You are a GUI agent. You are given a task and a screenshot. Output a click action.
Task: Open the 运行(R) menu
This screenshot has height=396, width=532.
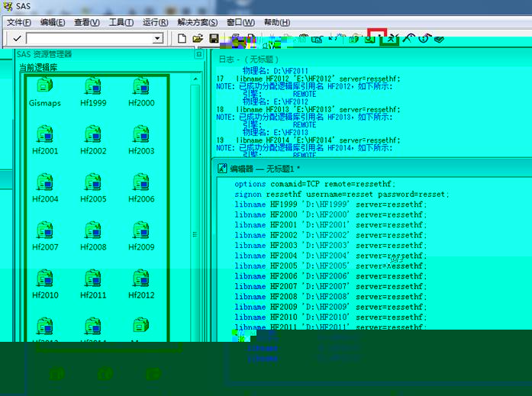click(x=156, y=22)
